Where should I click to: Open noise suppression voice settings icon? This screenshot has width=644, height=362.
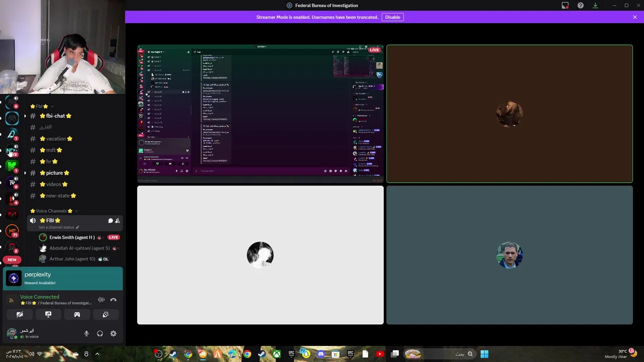[101, 300]
